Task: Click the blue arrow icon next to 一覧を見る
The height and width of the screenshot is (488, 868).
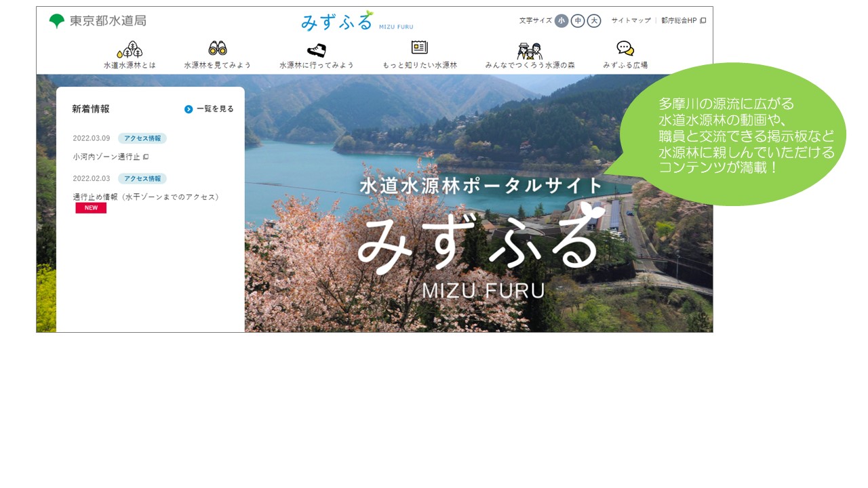Action: click(189, 109)
